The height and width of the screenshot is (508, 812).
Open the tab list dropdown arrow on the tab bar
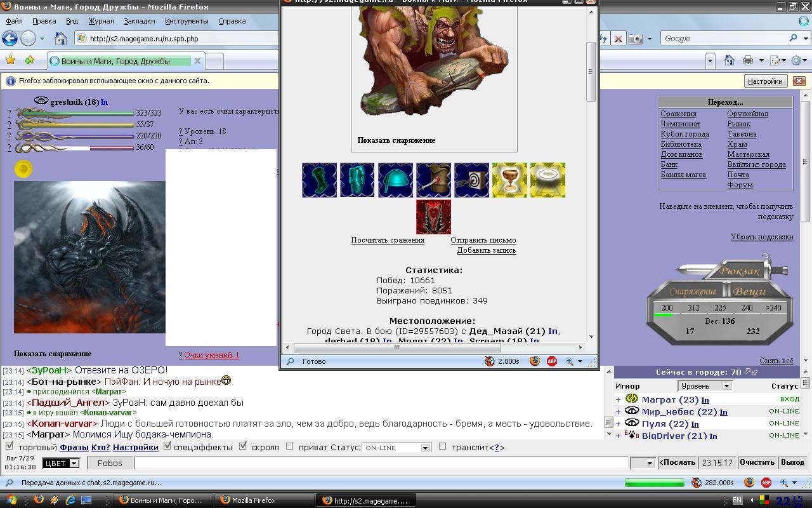[710, 61]
